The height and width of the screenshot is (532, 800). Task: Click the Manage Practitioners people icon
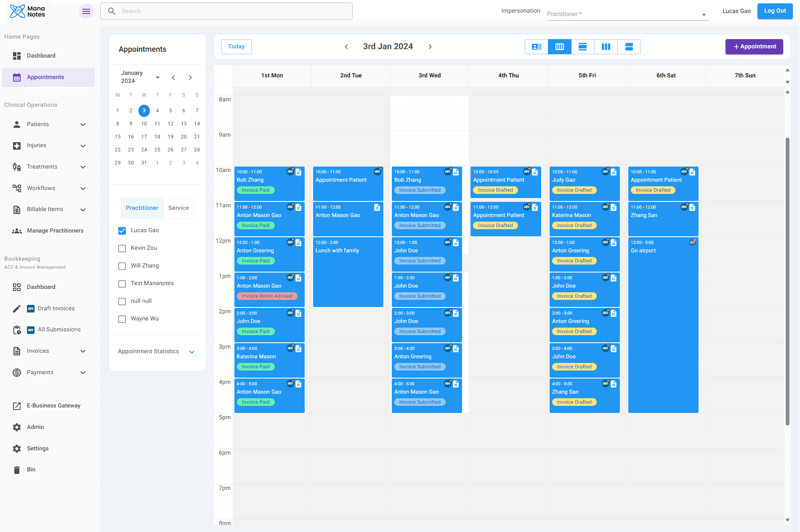coord(16,230)
